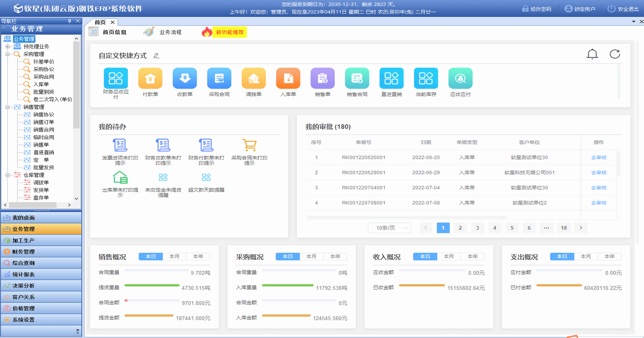The height and width of the screenshot is (338, 644).
Task: Open the 统计报表 navigation section
Action: 41,274
